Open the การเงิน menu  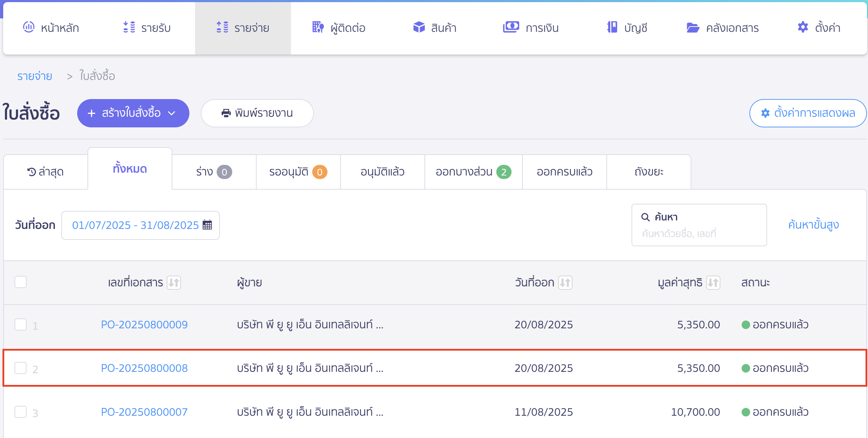531,28
